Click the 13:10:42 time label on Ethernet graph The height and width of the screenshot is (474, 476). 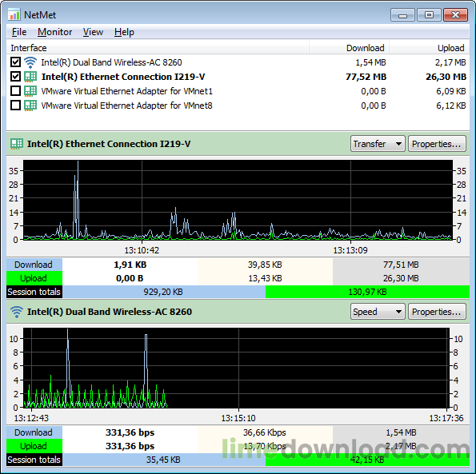[x=142, y=250]
